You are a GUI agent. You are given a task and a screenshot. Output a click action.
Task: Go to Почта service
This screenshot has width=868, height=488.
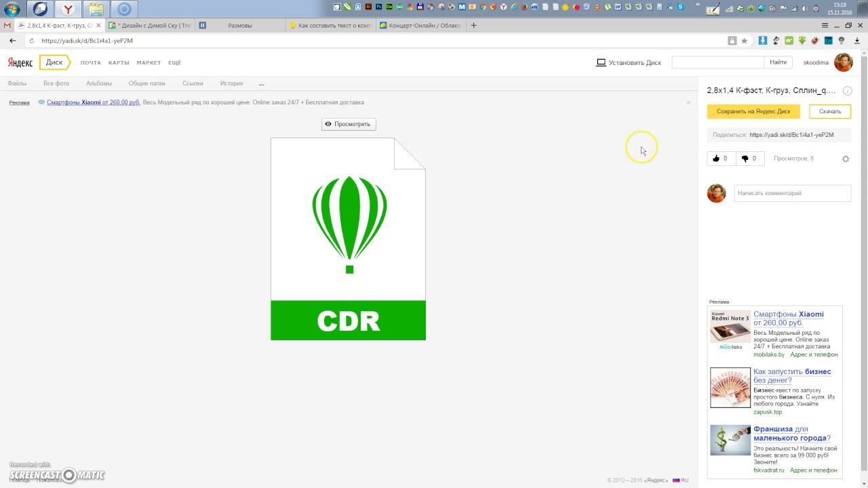coord(90,62)
